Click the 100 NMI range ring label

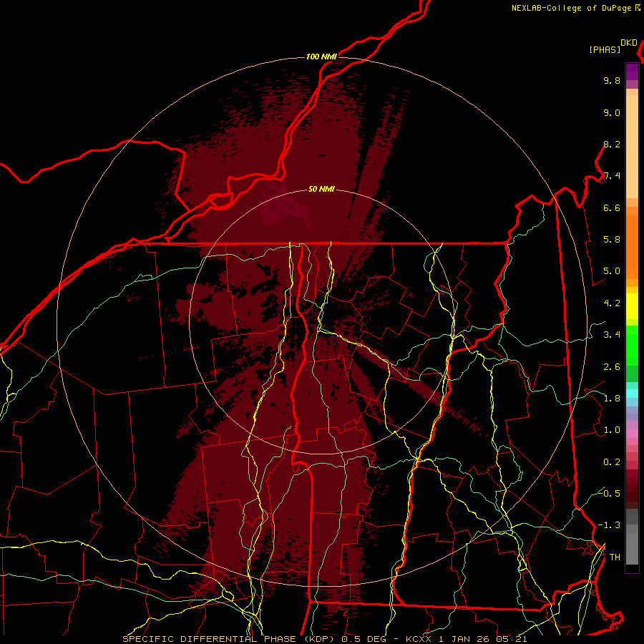click(x=321, y=57)
